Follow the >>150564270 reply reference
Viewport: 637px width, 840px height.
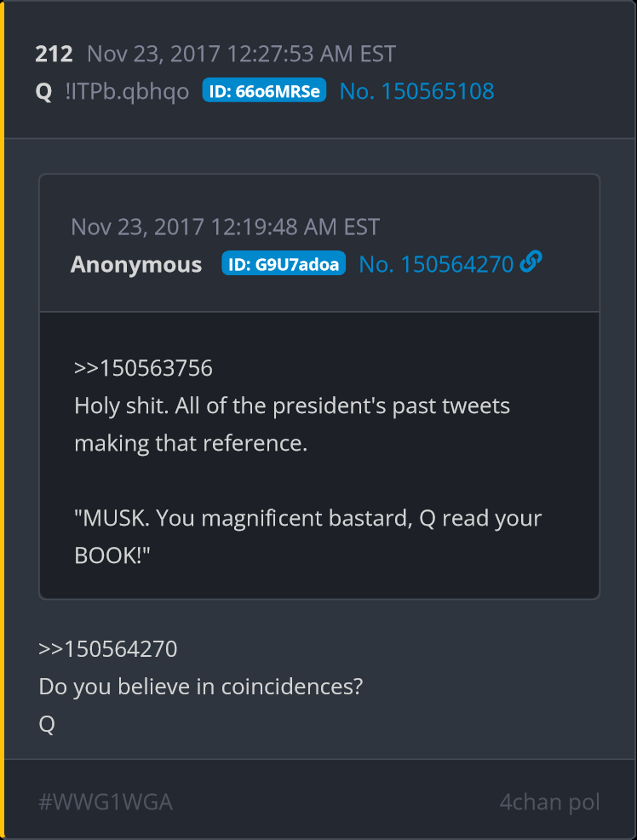pos(107,648)
